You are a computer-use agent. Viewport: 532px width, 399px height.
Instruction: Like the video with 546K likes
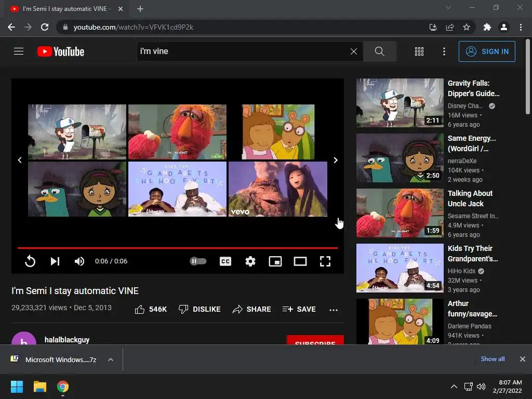(x=151, y=309)
